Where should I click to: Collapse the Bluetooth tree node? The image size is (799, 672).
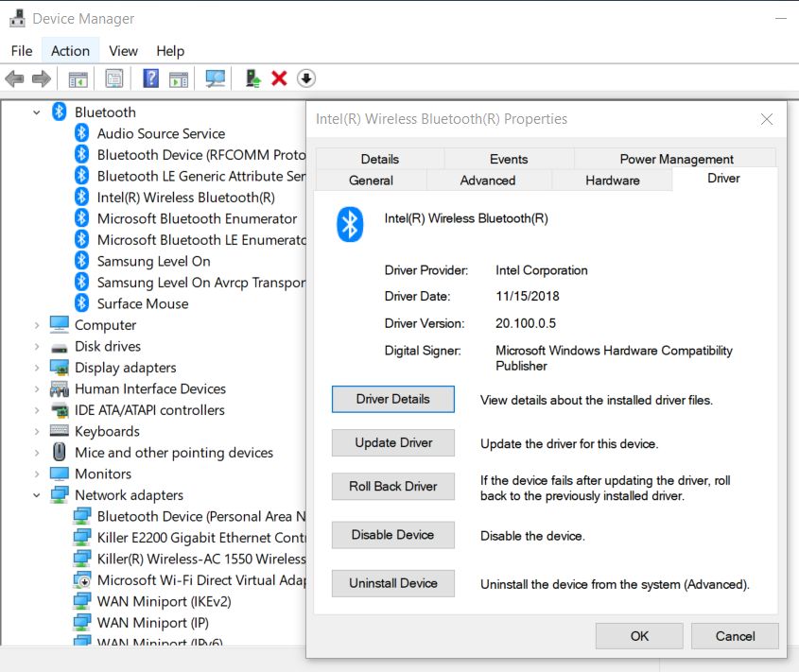pyautogui.click(x=37, y=112)
